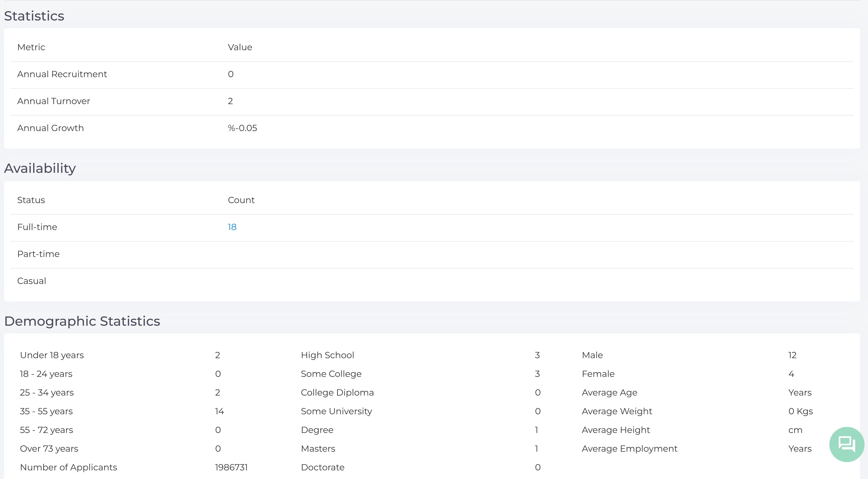This screenshot has width=868, height=479.
Task: Select the 'Annual Recruitment' row label
Action: 62,74
